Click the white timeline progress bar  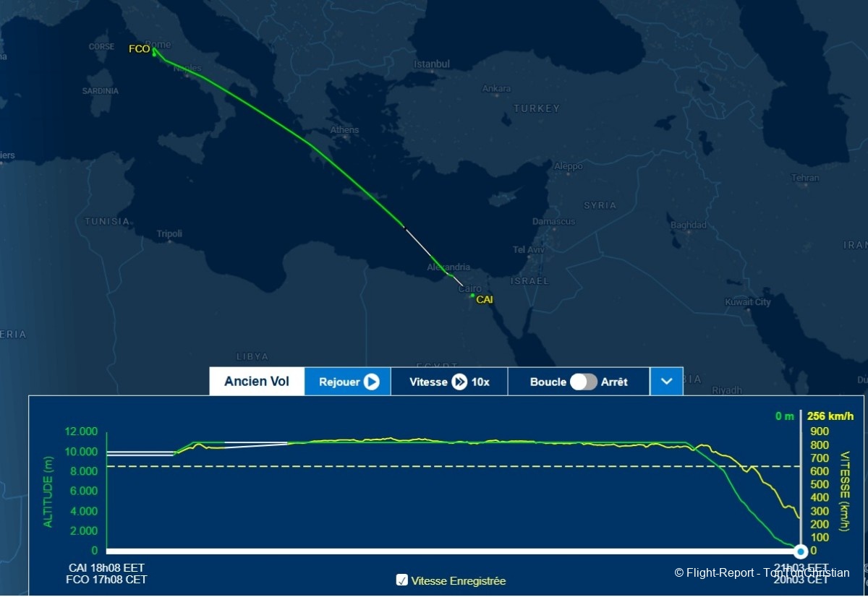click(x=448, y=551)
